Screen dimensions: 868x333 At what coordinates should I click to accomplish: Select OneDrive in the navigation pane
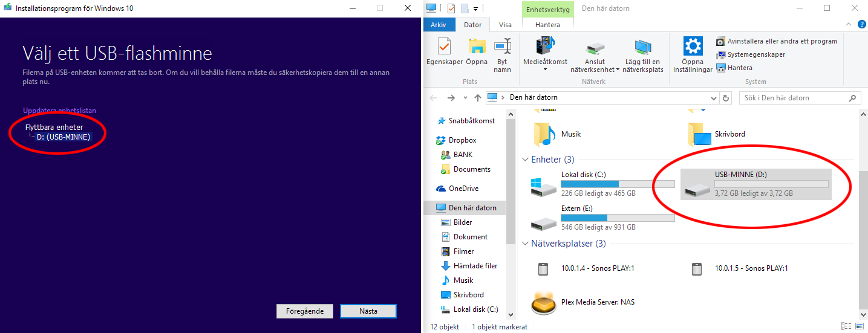(457, 189)
